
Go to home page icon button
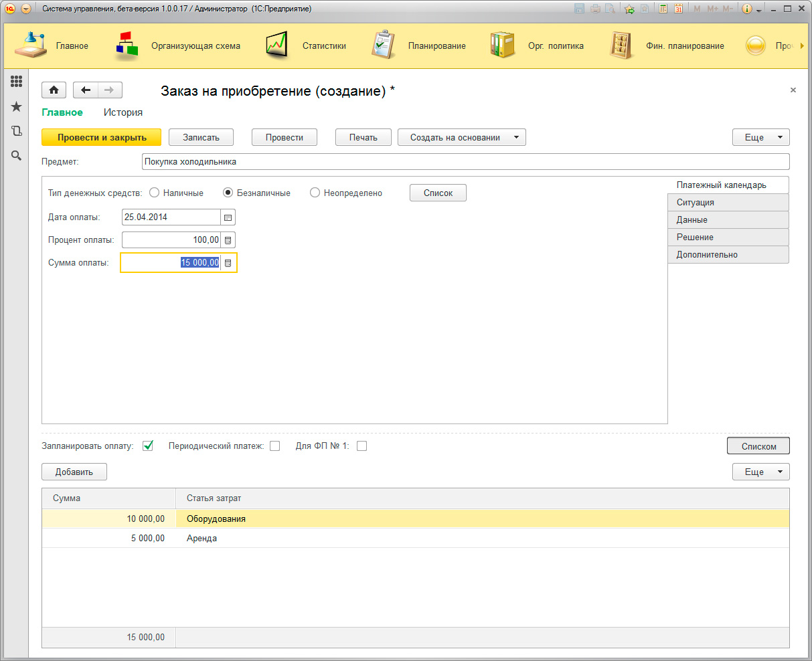(x=54, y=90)
